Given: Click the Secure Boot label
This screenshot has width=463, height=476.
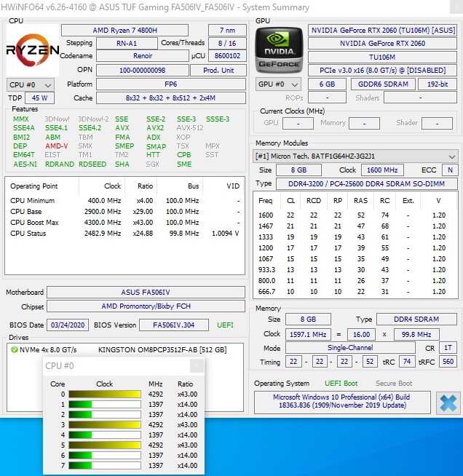Looking at the screenshot, I should tap(394, 384).
